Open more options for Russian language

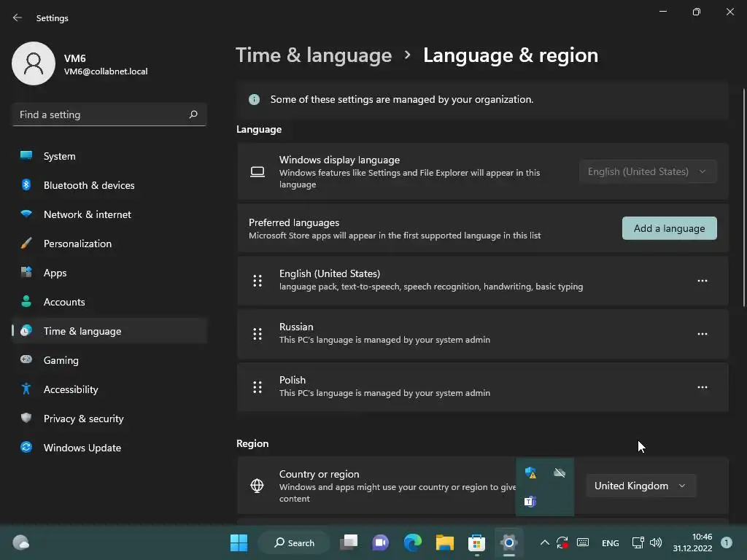703,334
